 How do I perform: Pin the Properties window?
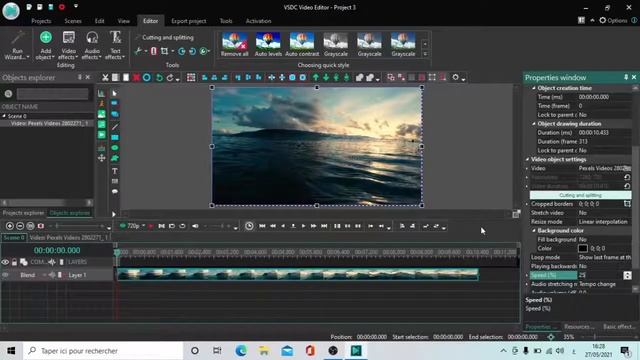click(x=626, y=77)
